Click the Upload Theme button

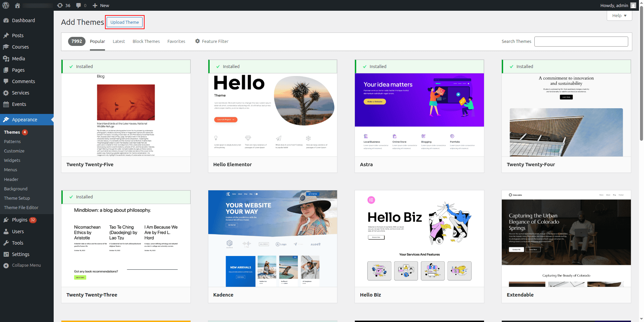point(124,22)
